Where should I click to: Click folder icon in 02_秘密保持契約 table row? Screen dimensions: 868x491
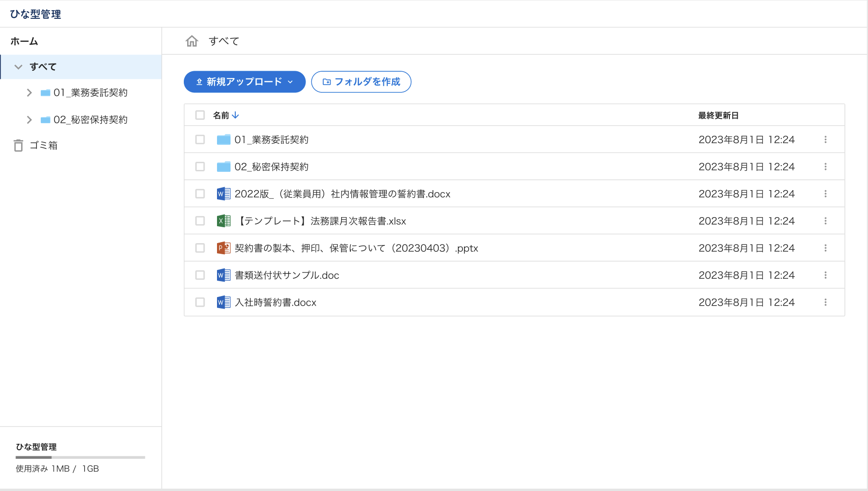(224, 167)
